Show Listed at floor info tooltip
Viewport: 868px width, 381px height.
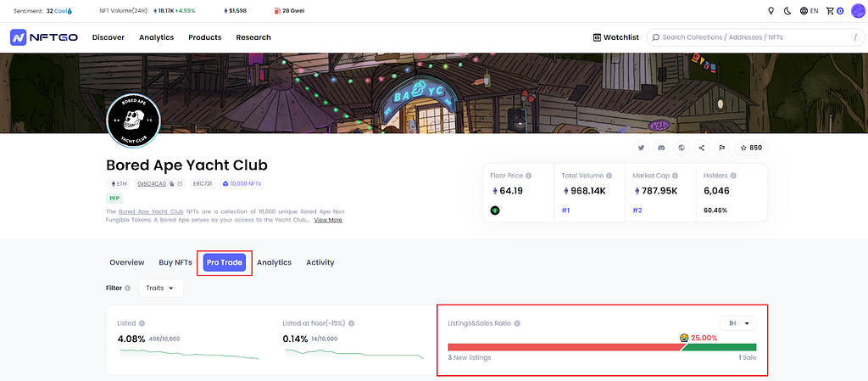pyautogui.click(x=352, y=323)
